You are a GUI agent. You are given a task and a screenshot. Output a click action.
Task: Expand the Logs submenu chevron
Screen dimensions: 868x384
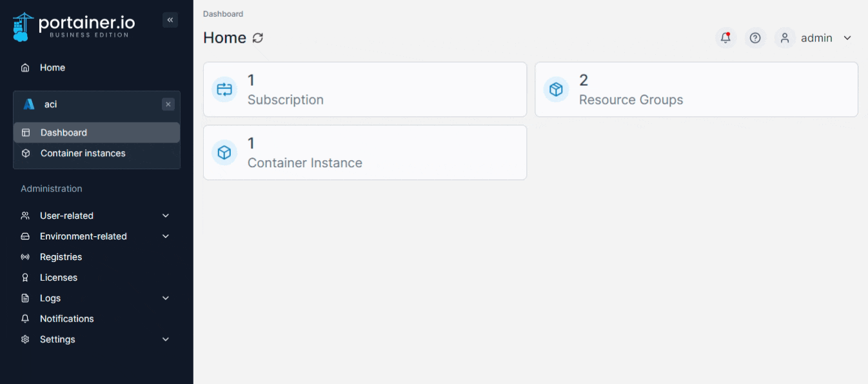click(x=166, y=298)
